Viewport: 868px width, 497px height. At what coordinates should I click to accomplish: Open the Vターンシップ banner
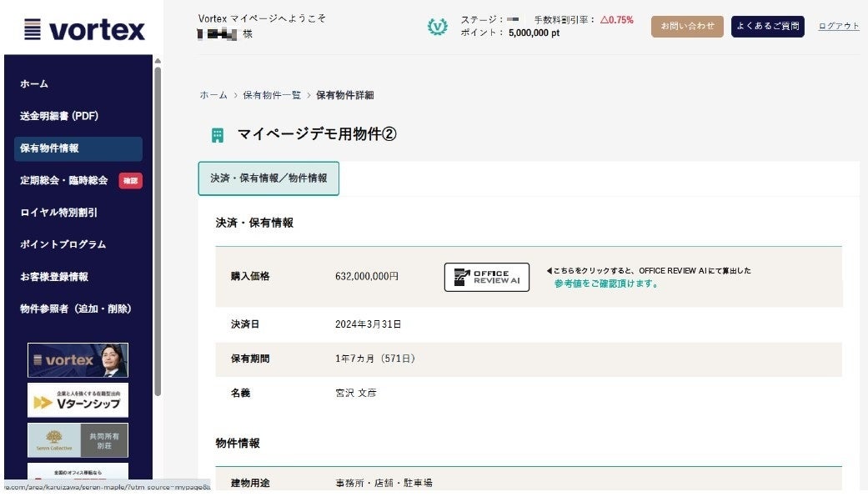pos(78,400)
